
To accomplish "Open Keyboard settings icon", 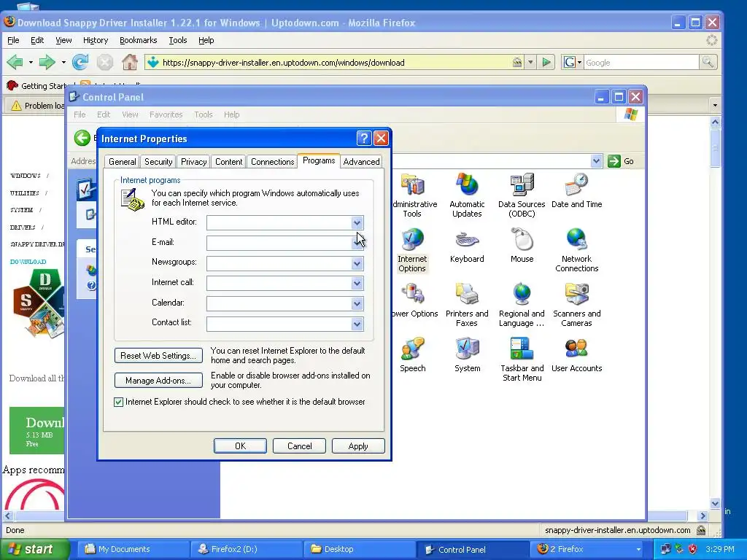I will click(x=467, y=246).
